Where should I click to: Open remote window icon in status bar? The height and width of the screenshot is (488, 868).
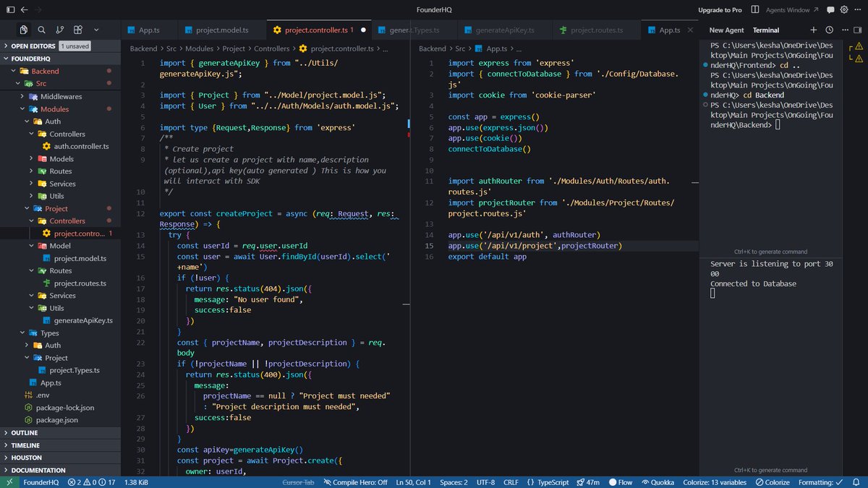[x=9, y=482]
